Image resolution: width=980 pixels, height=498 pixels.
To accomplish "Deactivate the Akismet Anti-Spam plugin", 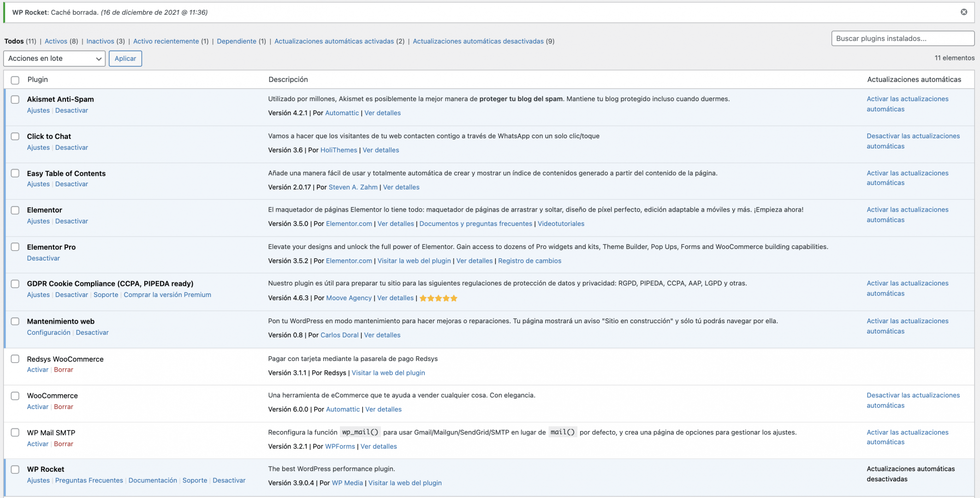I will click(x=71, y=111).
